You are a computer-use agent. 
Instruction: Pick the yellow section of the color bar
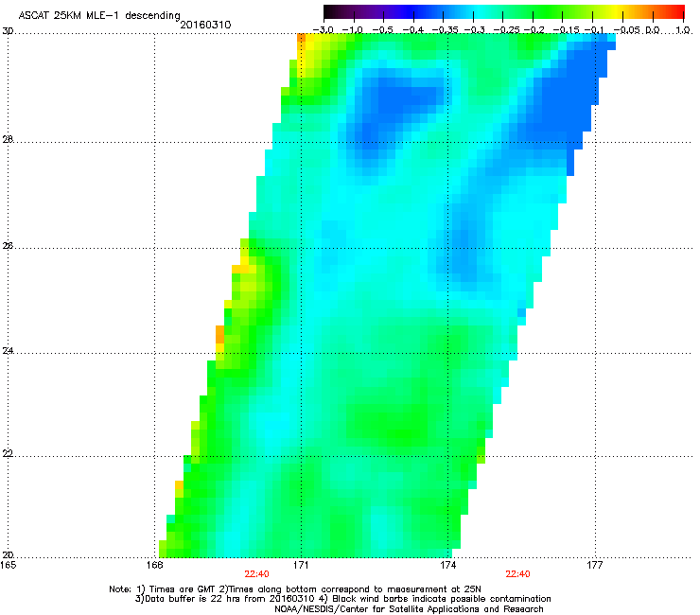[614, 12]
